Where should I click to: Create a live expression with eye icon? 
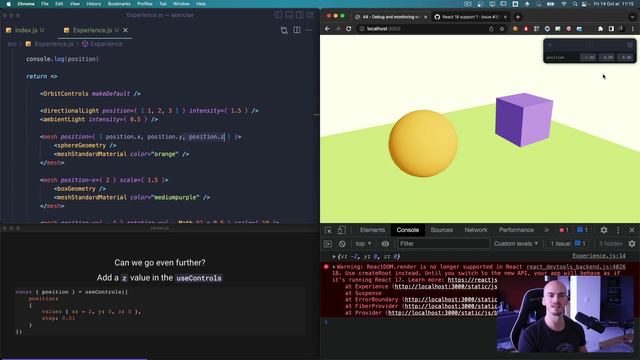point(385,244)
